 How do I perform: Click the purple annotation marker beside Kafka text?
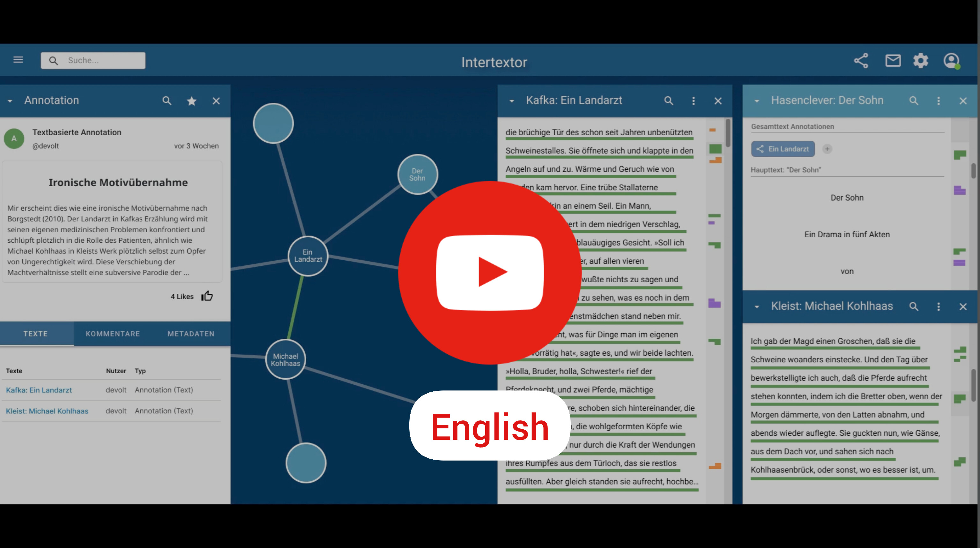[x=714, y=303]
